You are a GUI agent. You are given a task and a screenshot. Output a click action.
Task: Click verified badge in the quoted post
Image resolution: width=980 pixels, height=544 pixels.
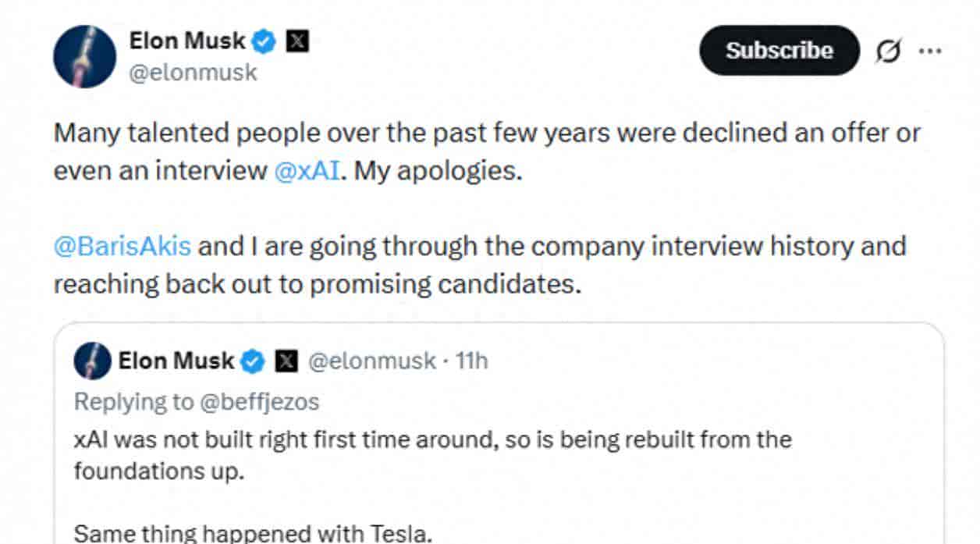point(253,361)
